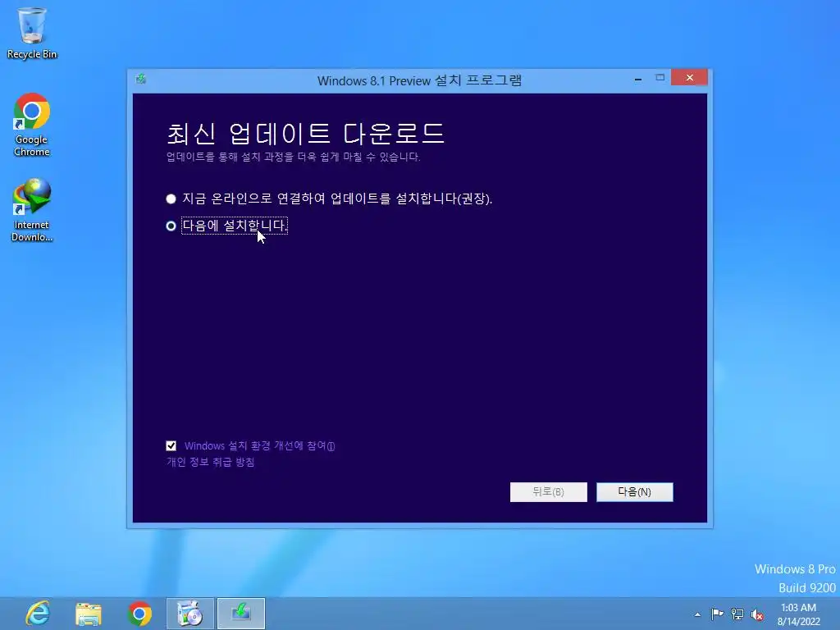
Task: Click the setup window title bar icon
Action: click(x=141, y=80)
